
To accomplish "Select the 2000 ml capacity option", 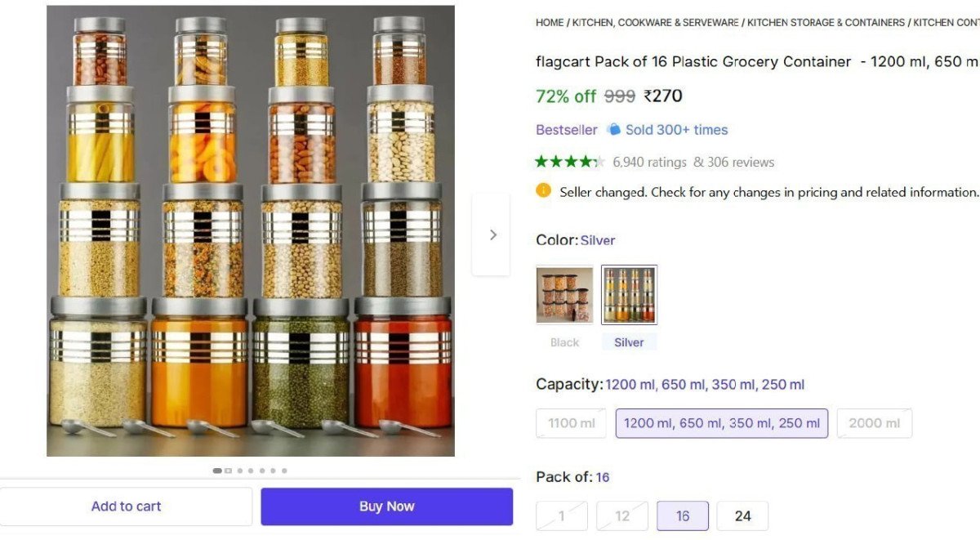I will tap(874, 423).
